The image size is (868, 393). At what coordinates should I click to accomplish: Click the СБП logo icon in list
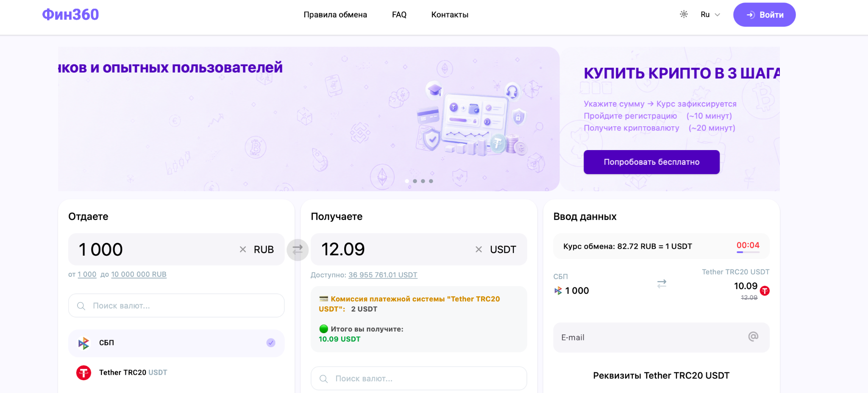(x=83, y=343)
